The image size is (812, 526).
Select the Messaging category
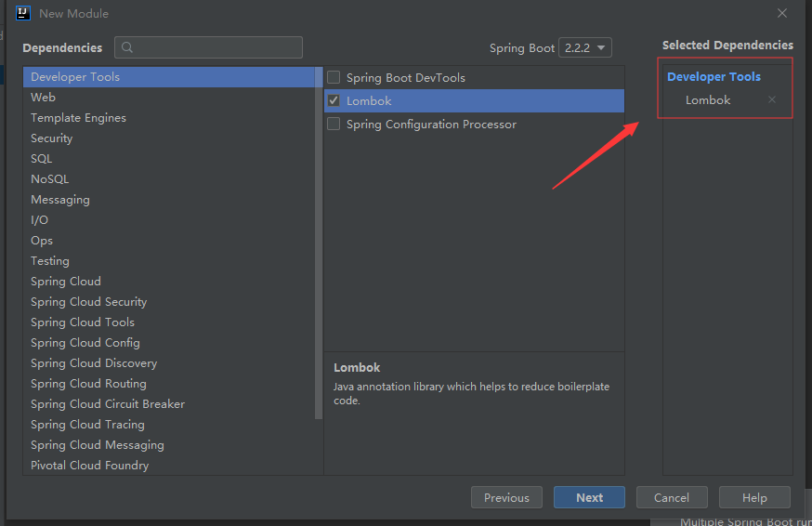point(169,200)
